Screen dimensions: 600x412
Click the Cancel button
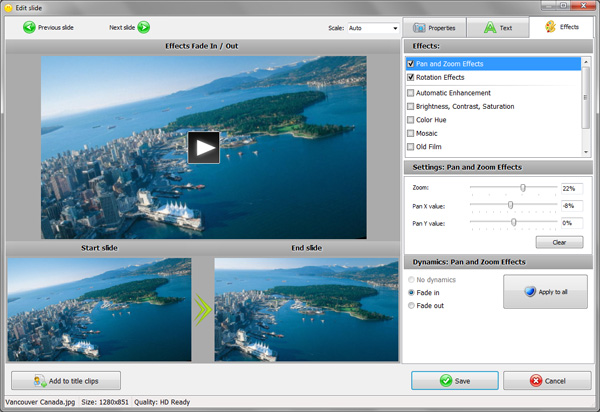(547, 381)
